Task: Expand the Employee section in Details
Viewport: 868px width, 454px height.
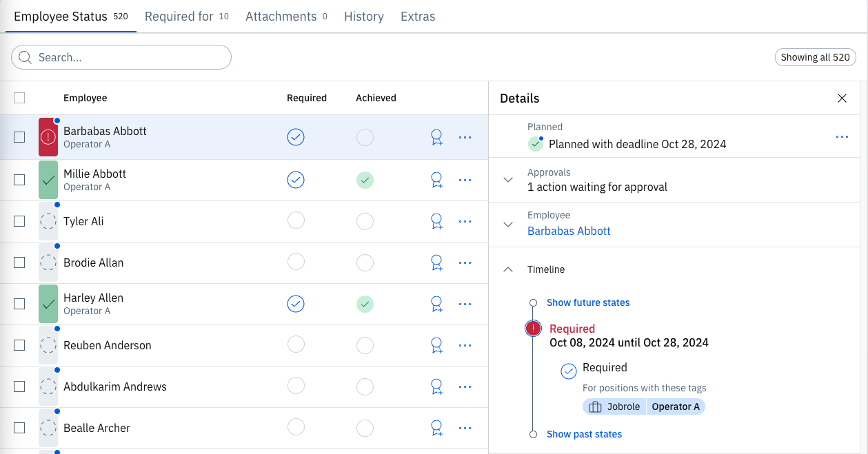Action: [508, 224]
